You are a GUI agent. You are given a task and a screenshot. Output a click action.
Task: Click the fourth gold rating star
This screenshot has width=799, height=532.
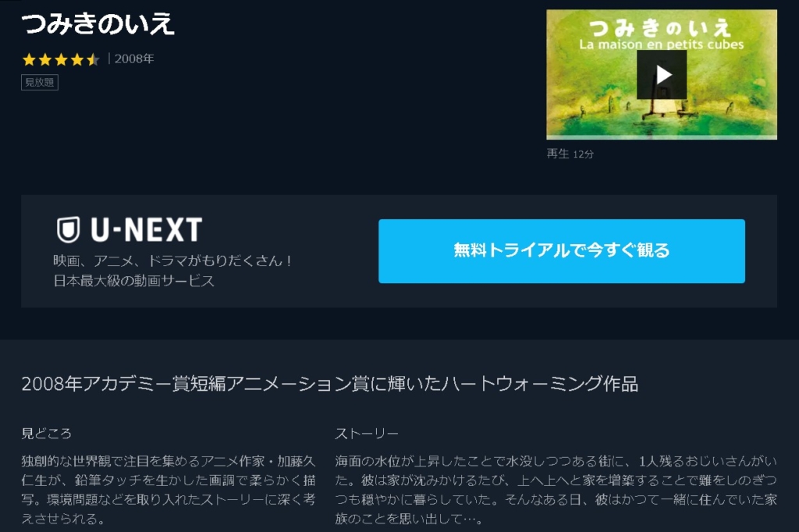click(x=76, y=59)
